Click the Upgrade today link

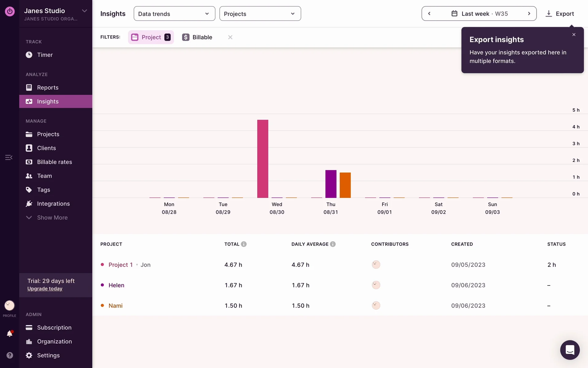[x=45, y=289]
